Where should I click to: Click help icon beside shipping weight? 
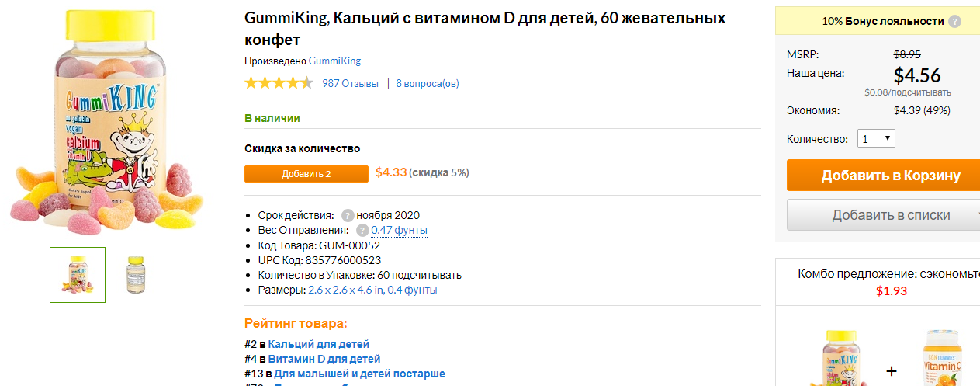click(x=362, y=230)
